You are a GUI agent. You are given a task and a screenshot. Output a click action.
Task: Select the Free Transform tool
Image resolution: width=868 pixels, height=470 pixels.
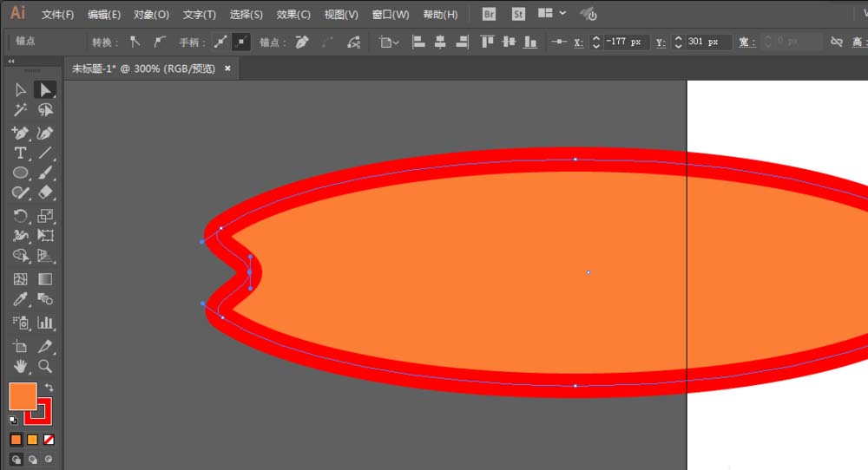[45, 236]
